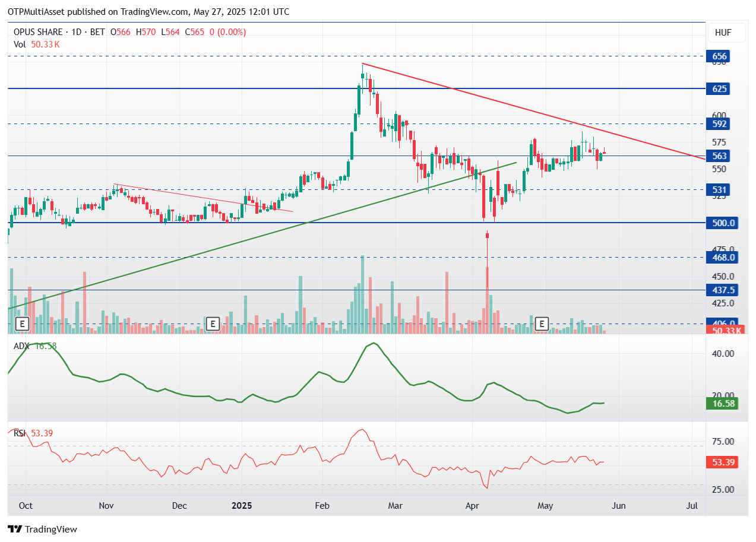
Task: Click the green ADX value label 16.58
Action: pos(722,404)
